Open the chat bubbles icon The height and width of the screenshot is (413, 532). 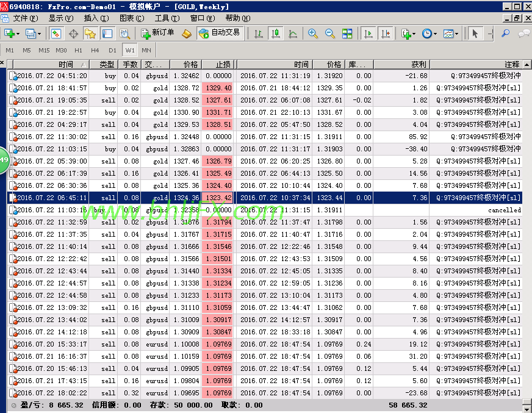[x=524, y=34]
